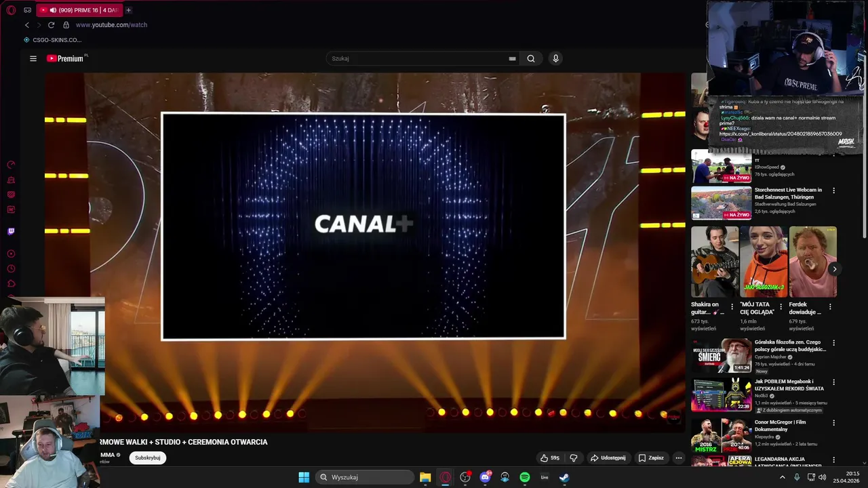Open a new browser tab
Image resolution: width=868 pixels, height=488 pixels.
click(128, 10)
